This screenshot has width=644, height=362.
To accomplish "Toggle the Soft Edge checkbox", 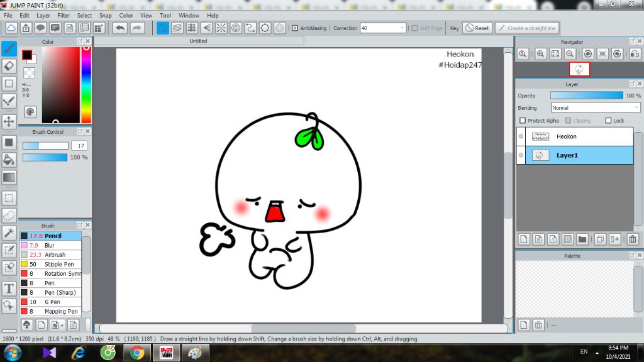I will (x=414, y=28).
